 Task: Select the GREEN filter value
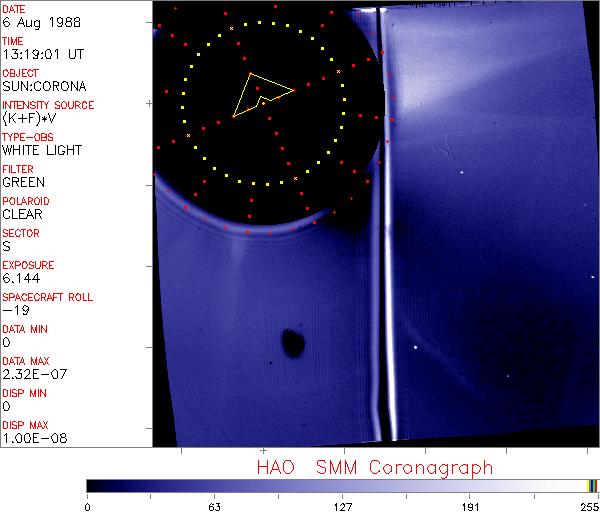point(23,182)
